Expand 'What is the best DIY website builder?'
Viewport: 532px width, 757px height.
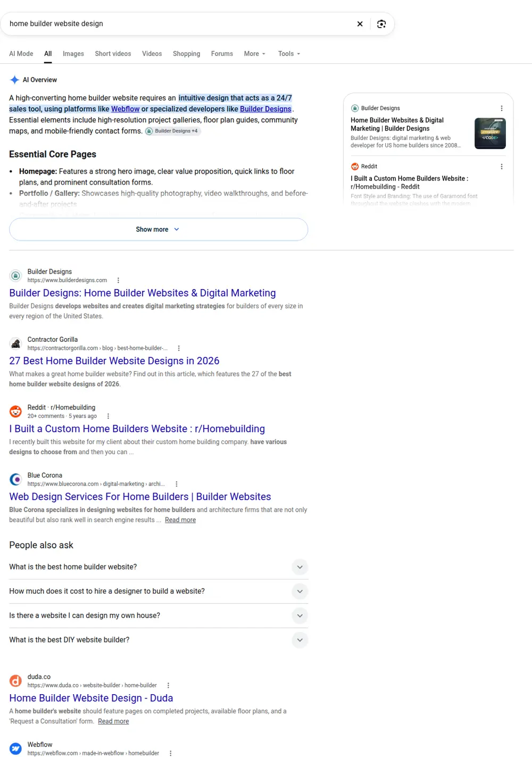pos(159,640)
